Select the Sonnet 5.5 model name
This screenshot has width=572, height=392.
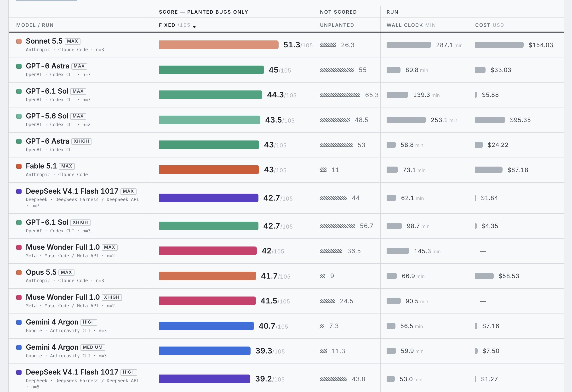coord(44,41)
